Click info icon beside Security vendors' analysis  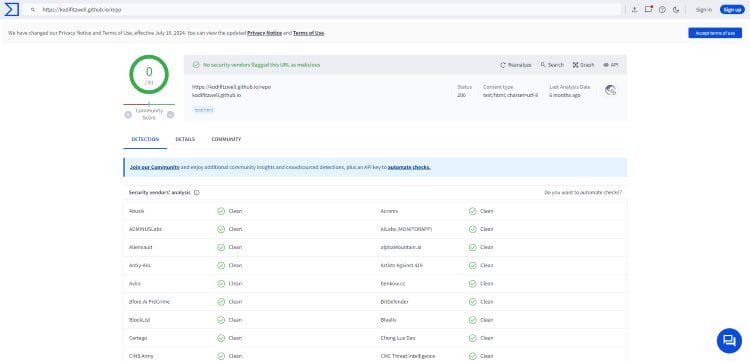(197, 193)
